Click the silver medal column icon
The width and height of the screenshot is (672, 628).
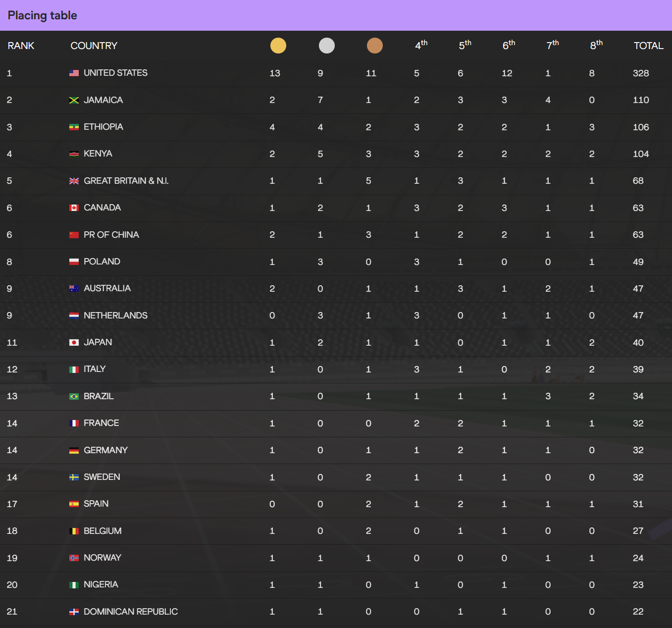(327, 46)
